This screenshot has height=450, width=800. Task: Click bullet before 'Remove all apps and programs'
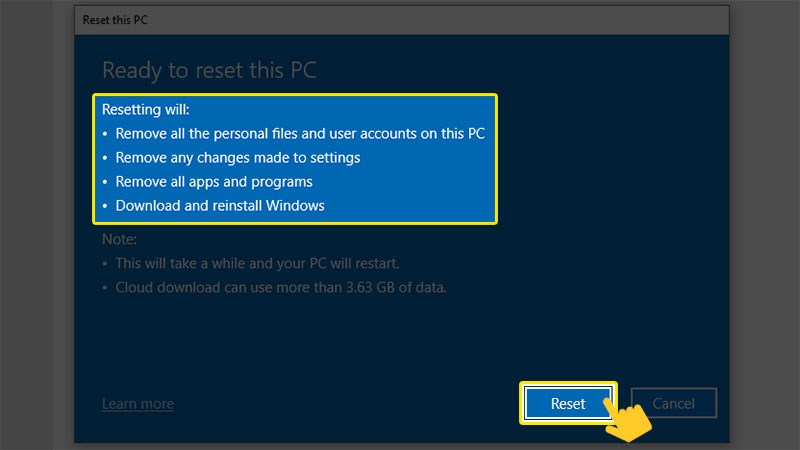[105, 183]
